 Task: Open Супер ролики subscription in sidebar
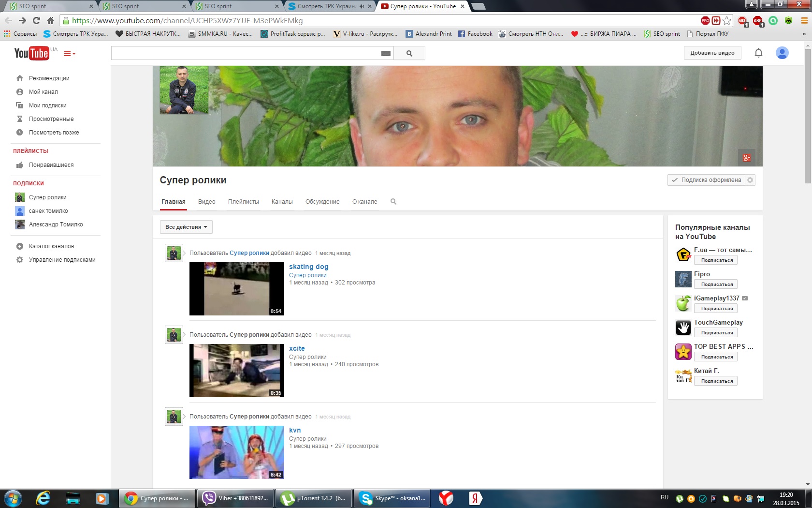[x=47, y=197]
